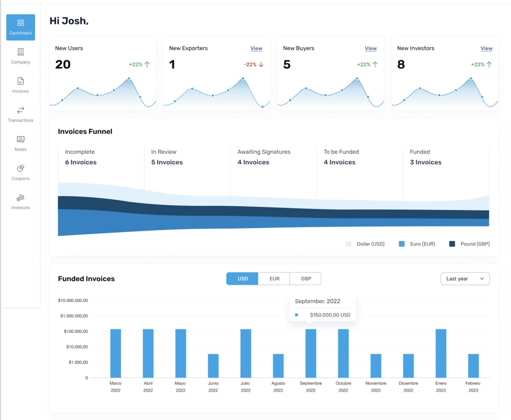Click the New Users count 20
The image size is (511, 420).
coord(63,64)
